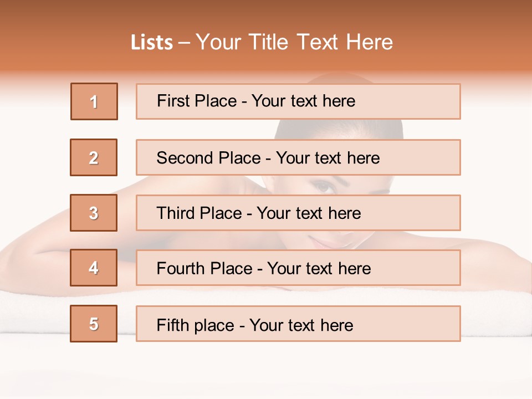This screenshot has height=399, width=532.
Task: Select the 'First Place' text box
Action: pyautogui.click(x=298, y=101)
